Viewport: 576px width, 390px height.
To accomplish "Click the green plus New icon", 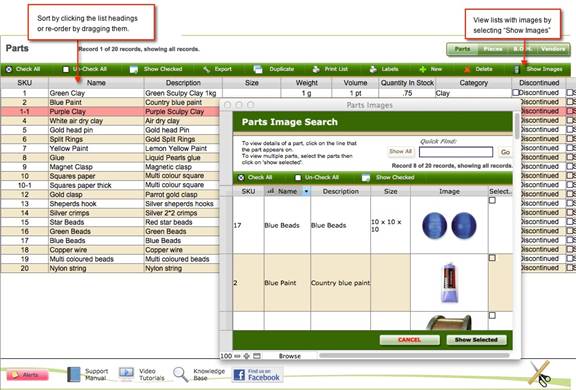I will (x=423, y=69).
